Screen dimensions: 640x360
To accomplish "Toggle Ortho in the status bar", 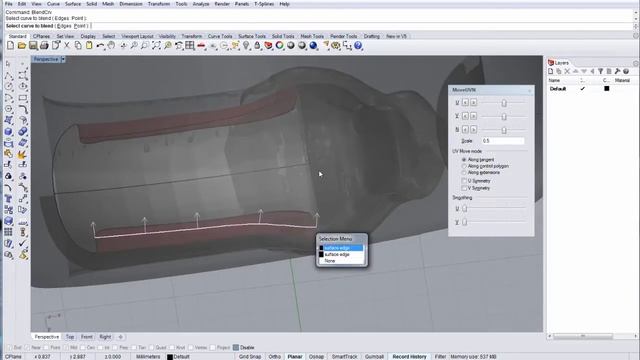I will pyautogui.click(x=274, y=356).
